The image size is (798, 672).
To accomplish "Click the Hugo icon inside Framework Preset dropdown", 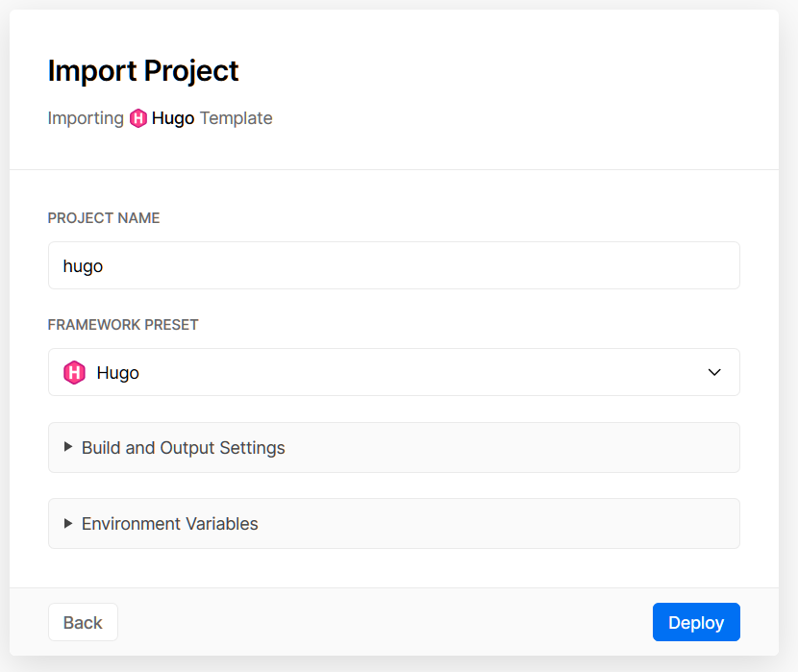I will [x=75, y=373].
